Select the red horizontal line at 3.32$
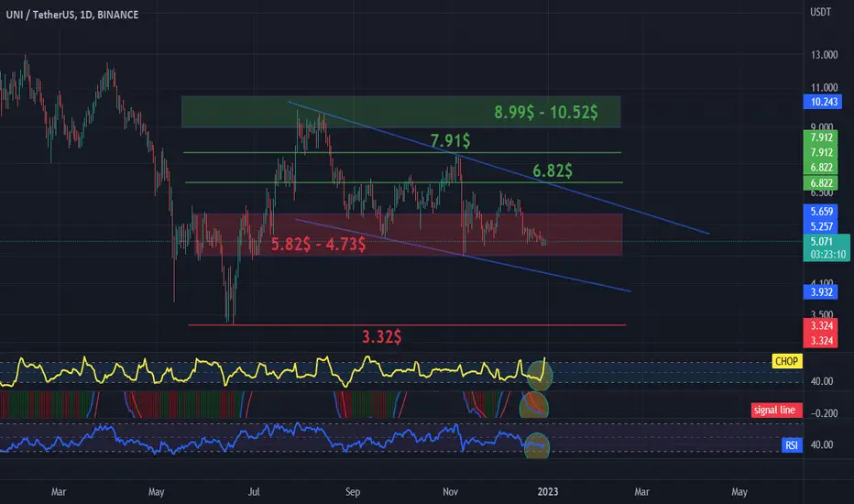This screenshot has height=504, width=854. [x=407, y=324]
